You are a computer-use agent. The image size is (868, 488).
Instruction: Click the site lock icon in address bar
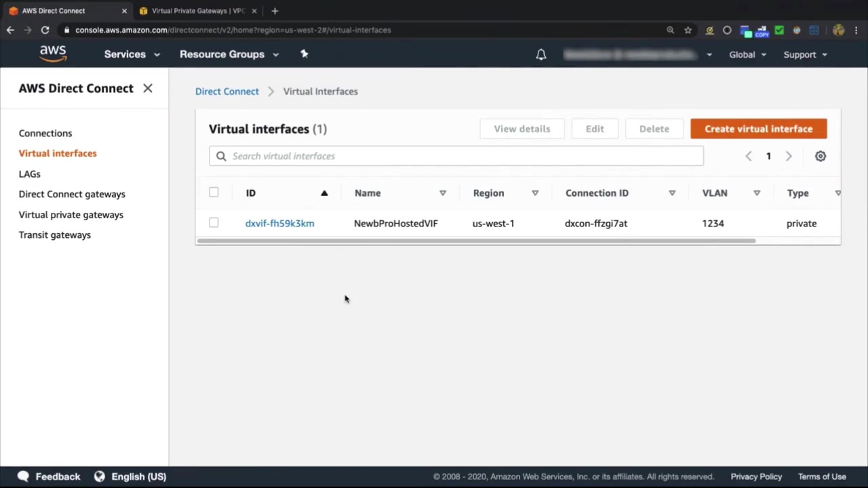click(66, 30)
